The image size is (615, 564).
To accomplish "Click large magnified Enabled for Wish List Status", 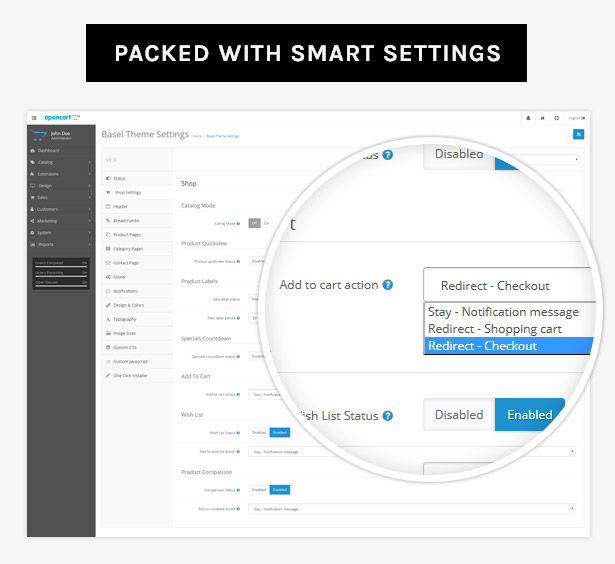I will [x=530, y=415].
